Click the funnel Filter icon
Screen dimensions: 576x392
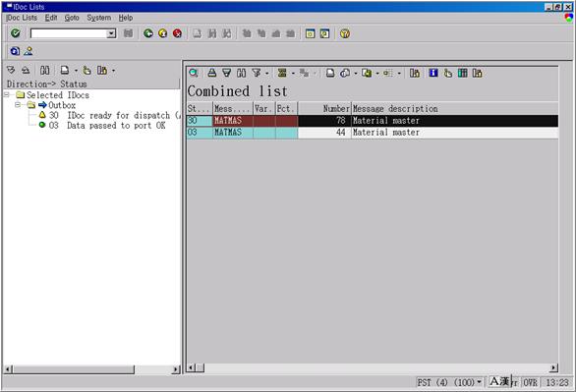coord(257,73)
